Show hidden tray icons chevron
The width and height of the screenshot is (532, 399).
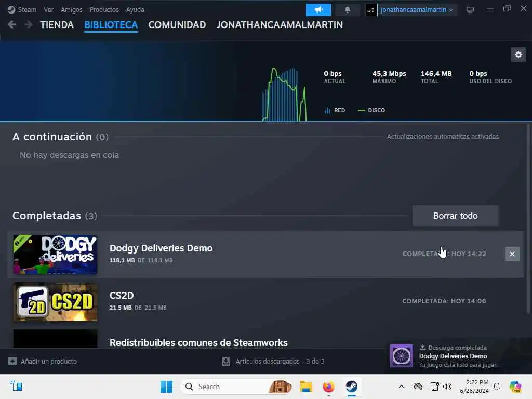coord(402,387)
